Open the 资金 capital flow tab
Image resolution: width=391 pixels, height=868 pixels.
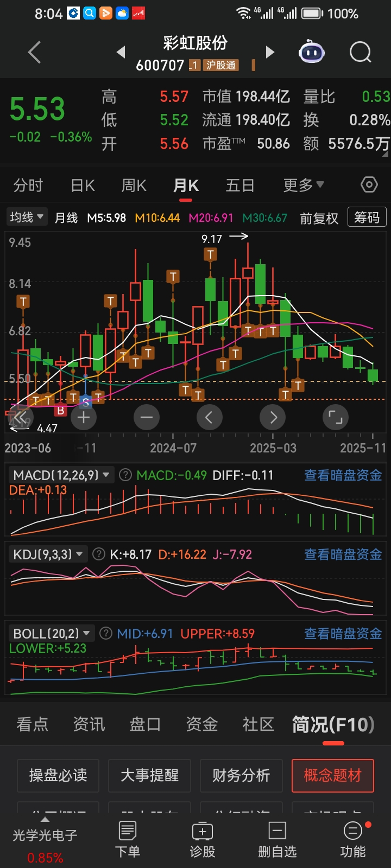click(x=201, y=724)
